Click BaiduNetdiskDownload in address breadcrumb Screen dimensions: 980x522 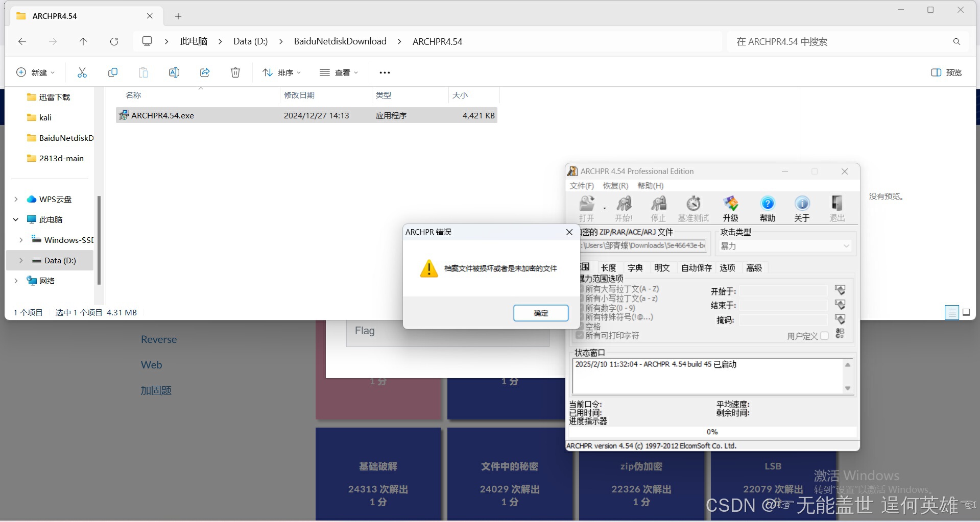[x=340, y=41]
